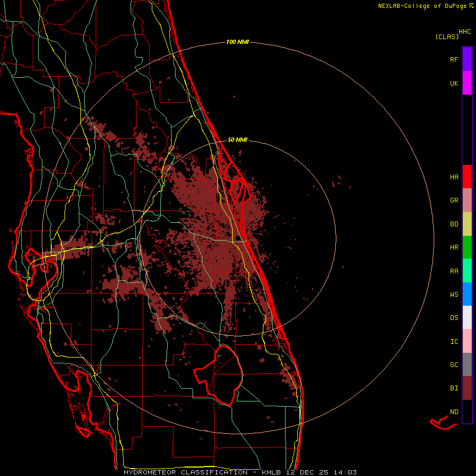Click the GC gray legend swatch
Screen dimensions: 476x476
(x=467, y=364)
